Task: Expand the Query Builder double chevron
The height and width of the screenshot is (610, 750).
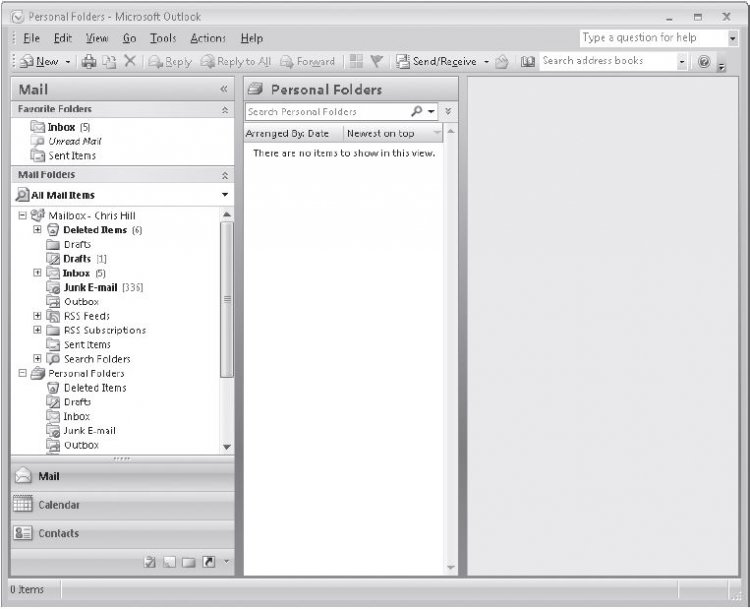Action: click(x=448, y=111)
